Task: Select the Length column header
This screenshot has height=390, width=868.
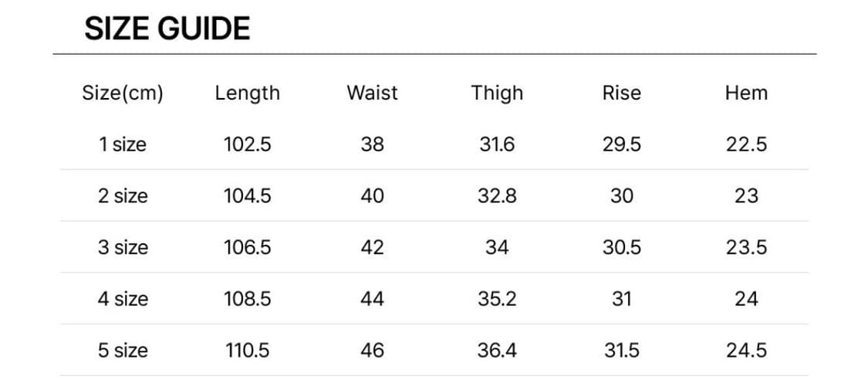Action: tap(247, 93)
